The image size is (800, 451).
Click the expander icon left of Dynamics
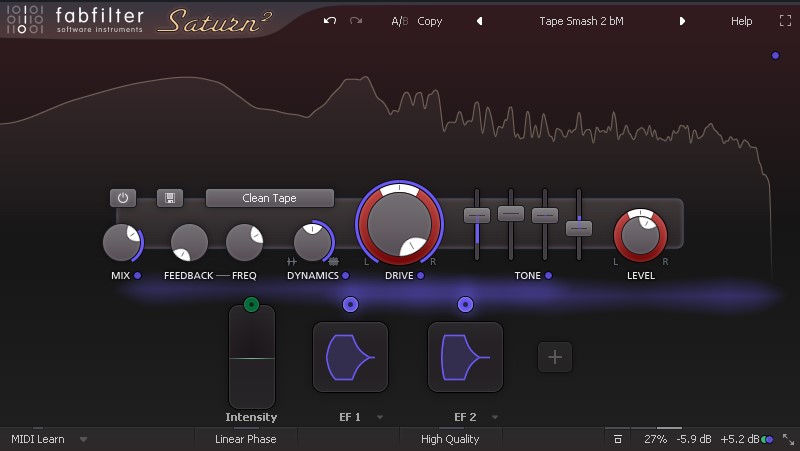pos(291,262)
